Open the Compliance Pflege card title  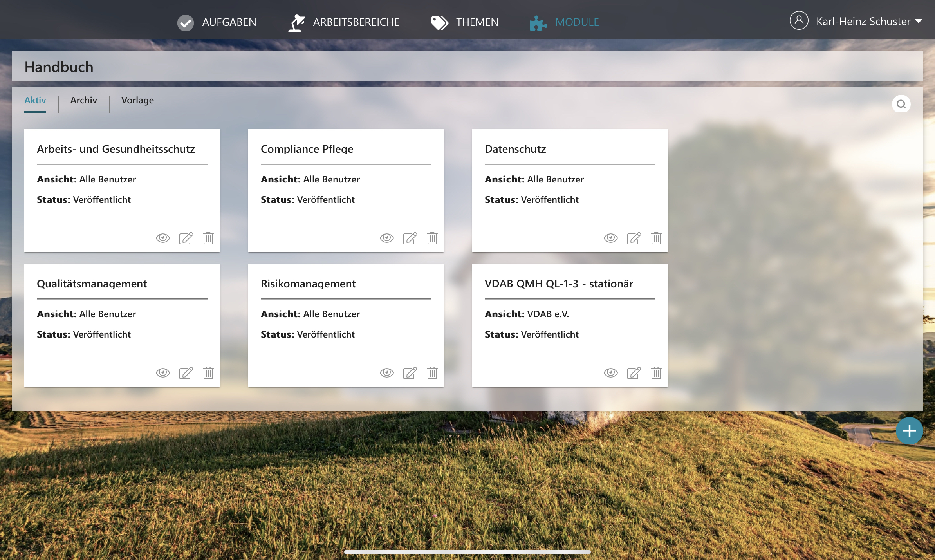tap(307, 149)
